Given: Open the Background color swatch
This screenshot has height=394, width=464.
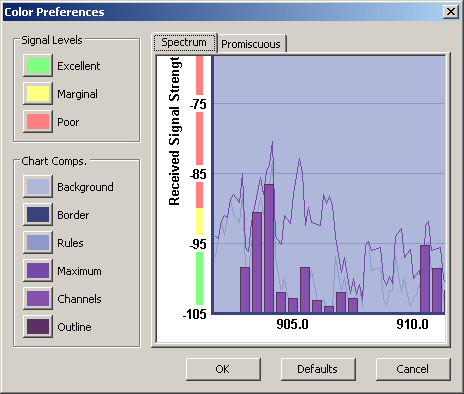Looking at the screenshot, I should point(38,186).
